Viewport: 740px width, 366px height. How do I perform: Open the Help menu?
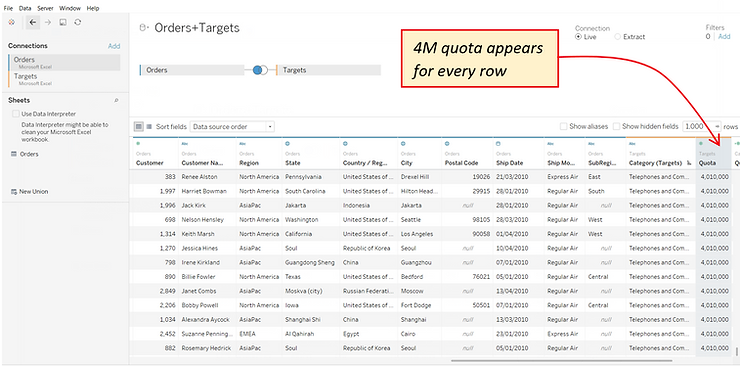pos(93,8)
